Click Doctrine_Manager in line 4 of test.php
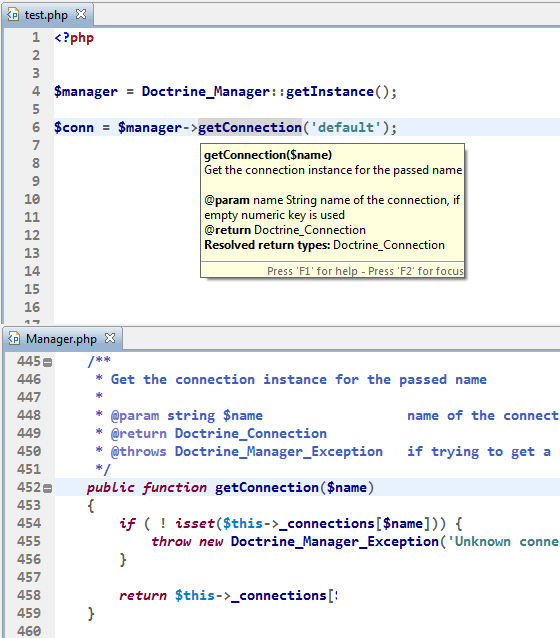Image resolution: width=560 pixels, height=638 pixels. coord(206,92)
